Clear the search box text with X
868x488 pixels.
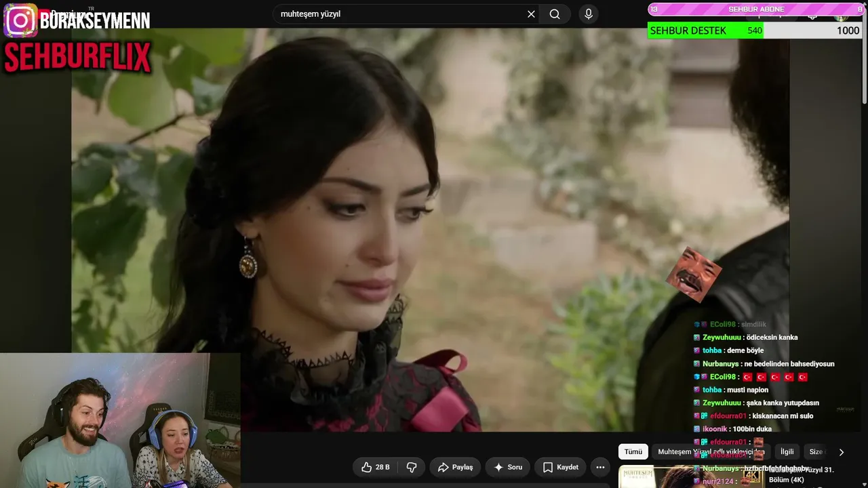coord(531,14)
